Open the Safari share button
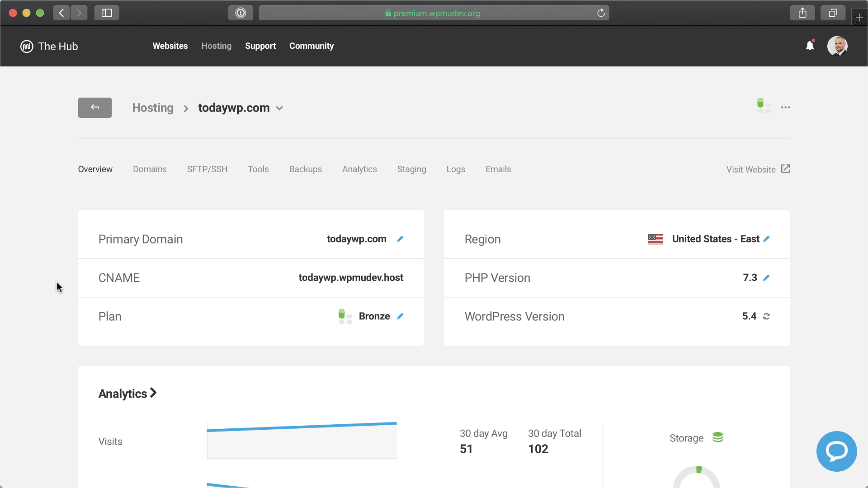The height and width of the screenshot is (488, 868). point(802,13)
